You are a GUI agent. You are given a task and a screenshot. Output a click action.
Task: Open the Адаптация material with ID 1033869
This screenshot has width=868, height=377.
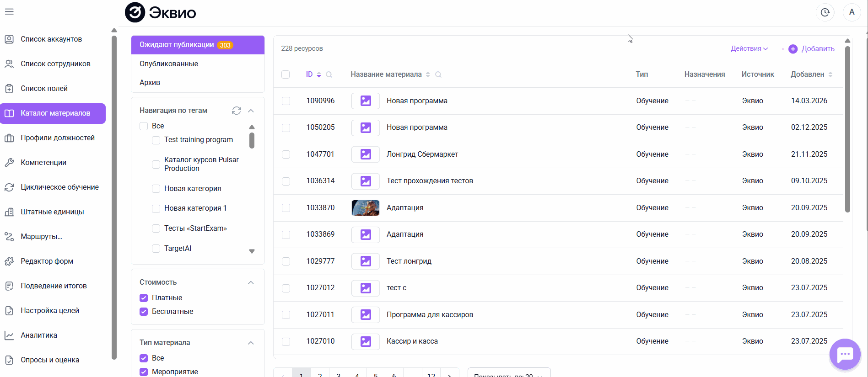point(405,234)
